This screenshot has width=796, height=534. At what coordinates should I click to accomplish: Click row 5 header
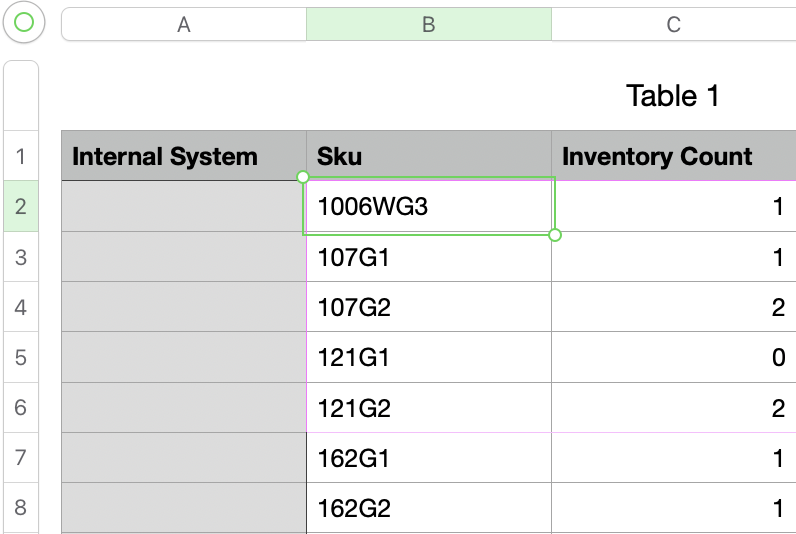(21, 357)
